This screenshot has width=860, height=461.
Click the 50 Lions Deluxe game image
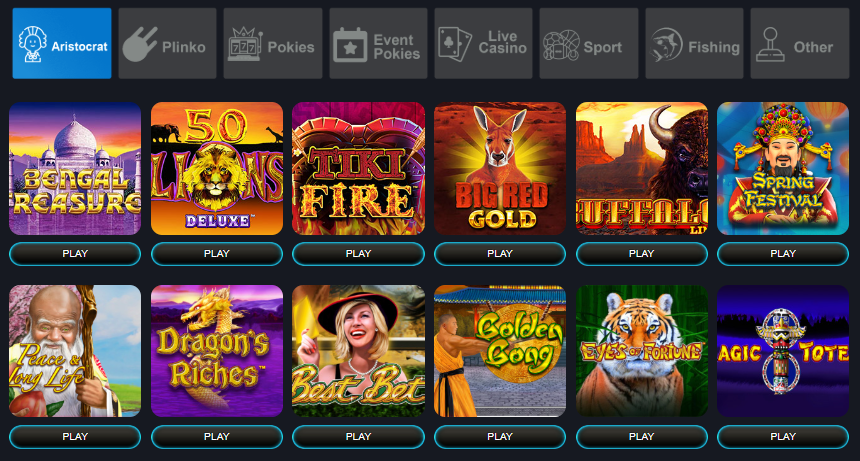pyautogui.click(x=217, y=168)
